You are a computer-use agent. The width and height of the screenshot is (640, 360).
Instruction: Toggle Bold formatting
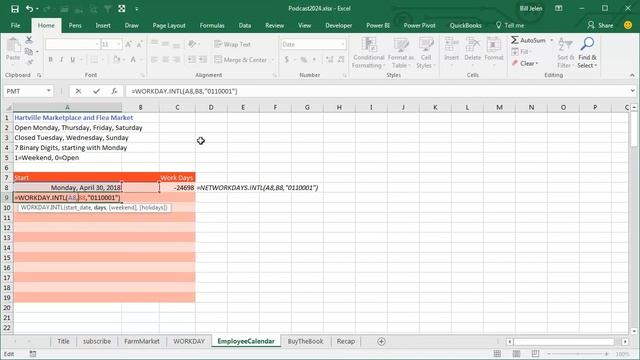pyautogui.click(x=51, y=60)
